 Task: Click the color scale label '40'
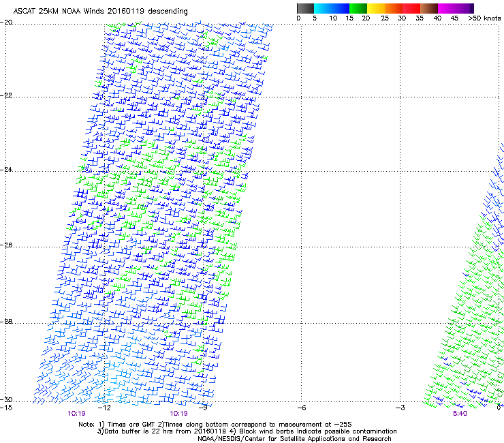(437, 18)
